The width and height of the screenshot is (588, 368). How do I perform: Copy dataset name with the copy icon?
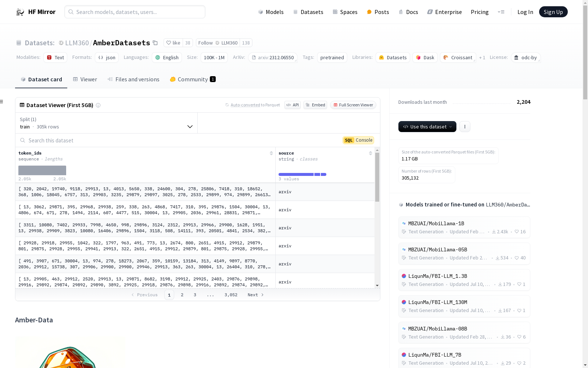click(x=155, y=43)
